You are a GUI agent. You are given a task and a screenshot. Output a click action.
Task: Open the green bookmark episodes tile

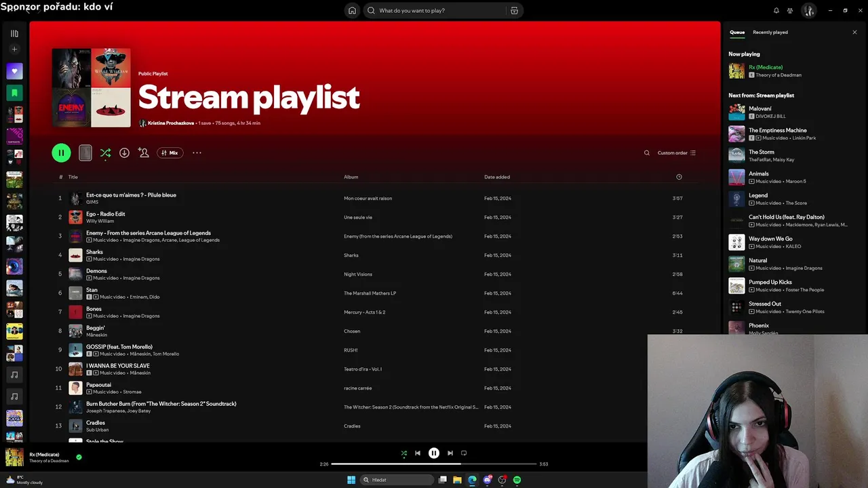[x=14, y=92]
